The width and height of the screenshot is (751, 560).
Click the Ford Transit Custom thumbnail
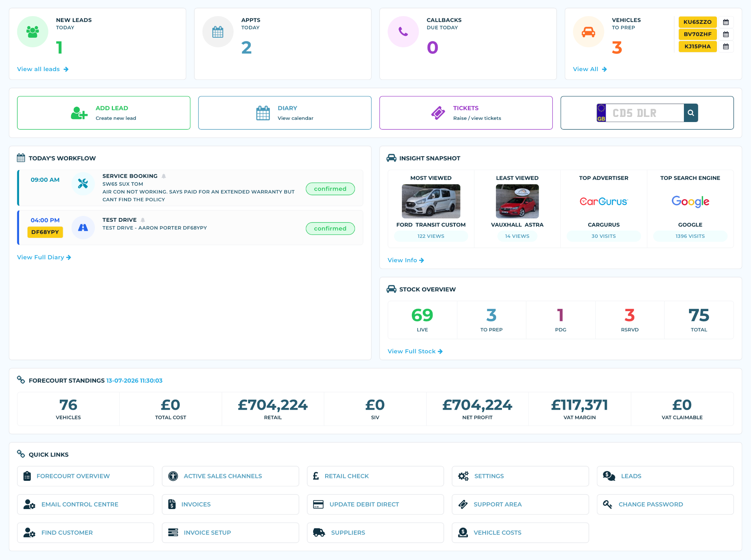(431, 201)
